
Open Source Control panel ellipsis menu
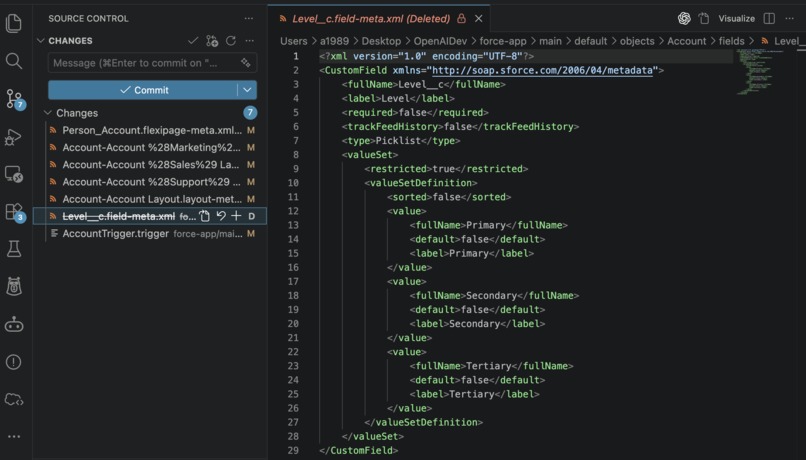point(249,19)
